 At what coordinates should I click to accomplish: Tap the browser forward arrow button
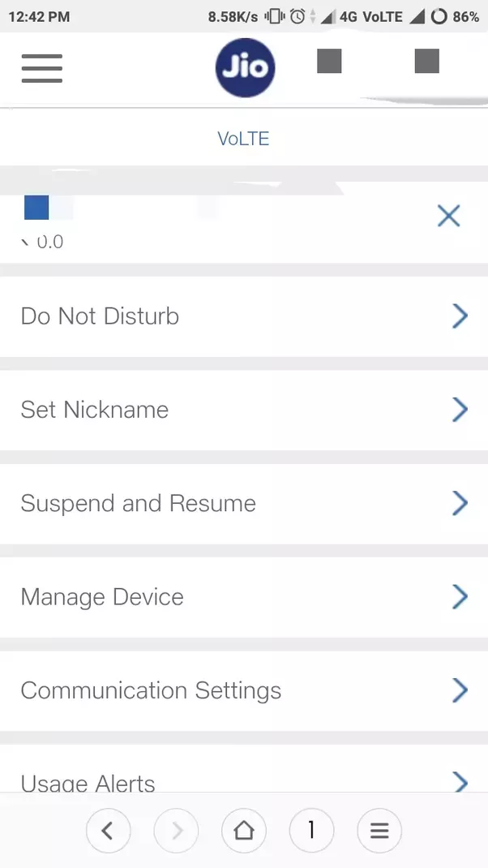pyautogui.click(x=176, y=831)
